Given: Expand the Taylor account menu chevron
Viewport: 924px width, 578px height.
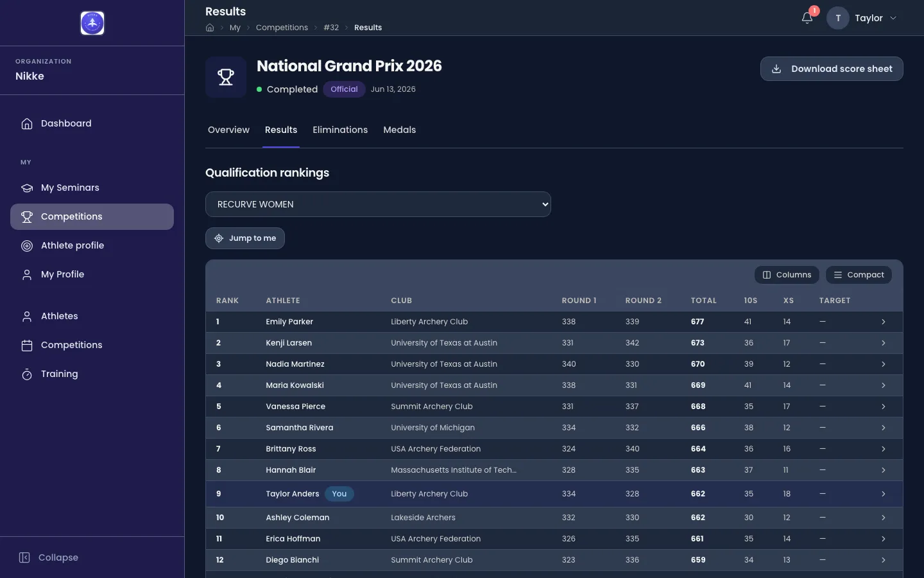Looking at the screenshot, I should 893,18.
